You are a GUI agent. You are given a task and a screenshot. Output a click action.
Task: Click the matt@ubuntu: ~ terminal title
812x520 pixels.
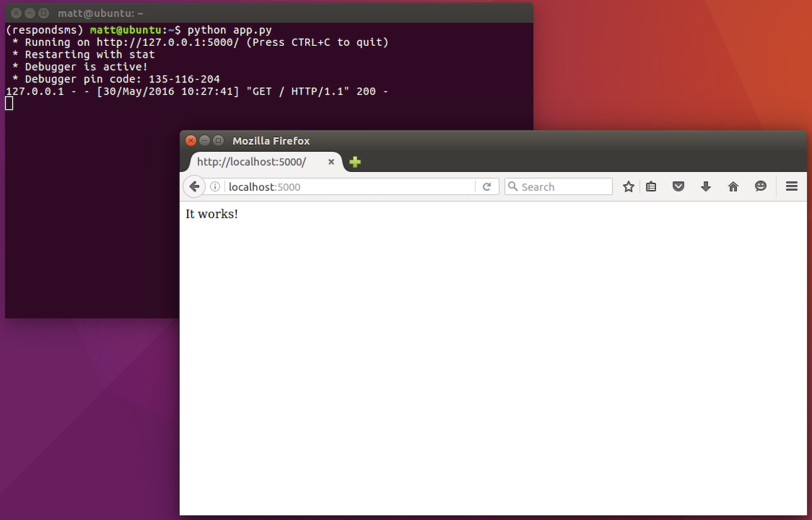101,13
